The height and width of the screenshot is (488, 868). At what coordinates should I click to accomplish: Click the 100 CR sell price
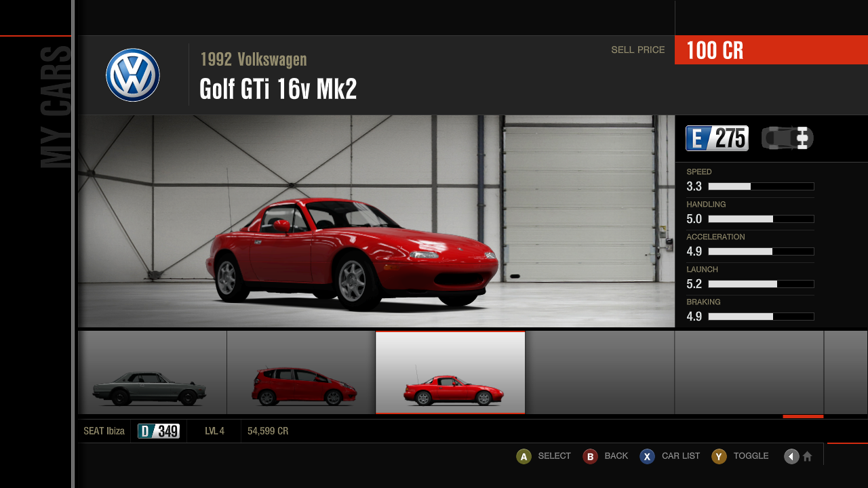715,51
